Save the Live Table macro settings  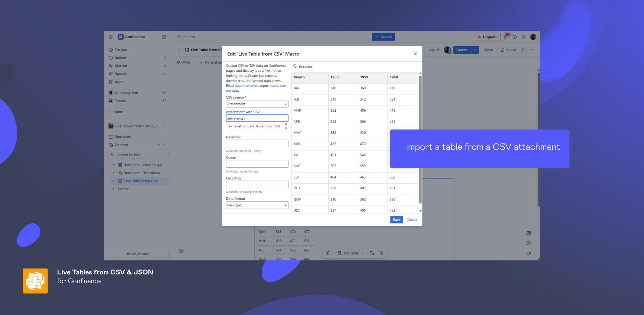[x=396, y=219]
